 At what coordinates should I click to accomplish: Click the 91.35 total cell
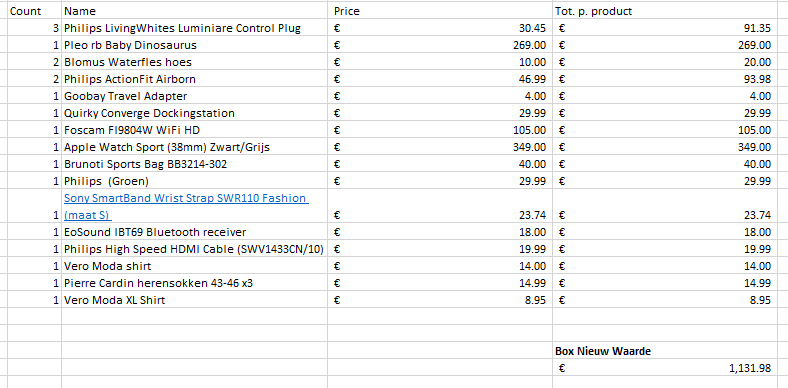pos(665,28)
